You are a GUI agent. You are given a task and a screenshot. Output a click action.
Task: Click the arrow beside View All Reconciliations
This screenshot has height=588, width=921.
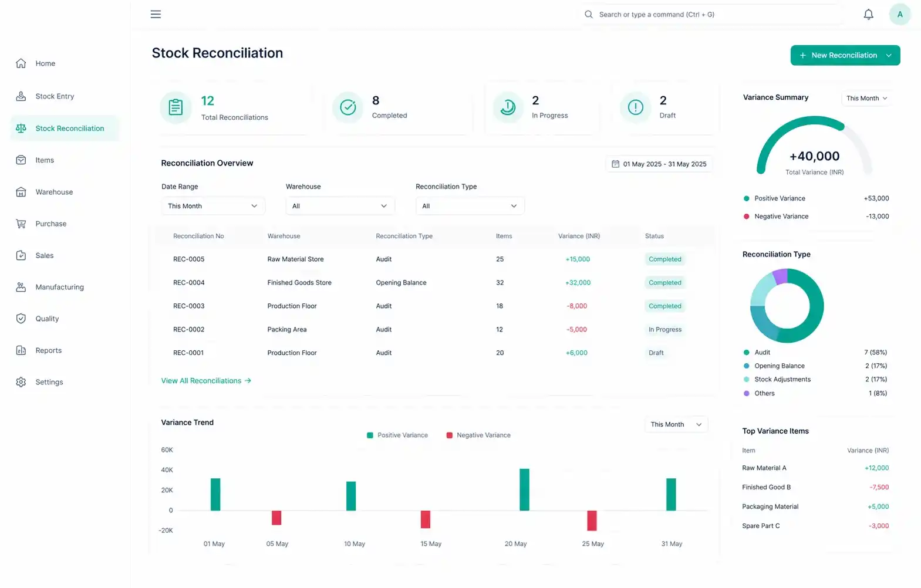click(248, 381)
